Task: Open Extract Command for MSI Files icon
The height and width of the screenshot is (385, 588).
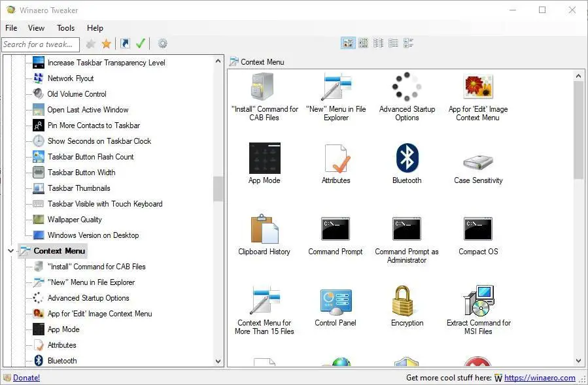Action: 479,301
